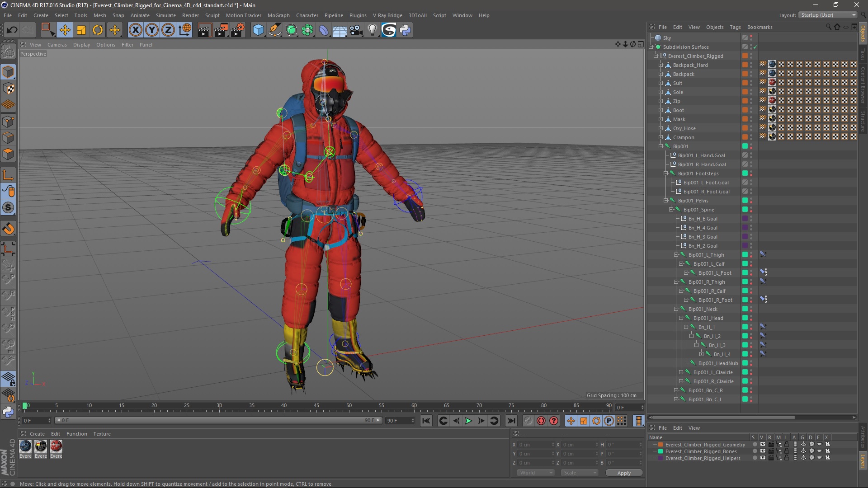Open material manager Texture menu

(x=102, y=434)
